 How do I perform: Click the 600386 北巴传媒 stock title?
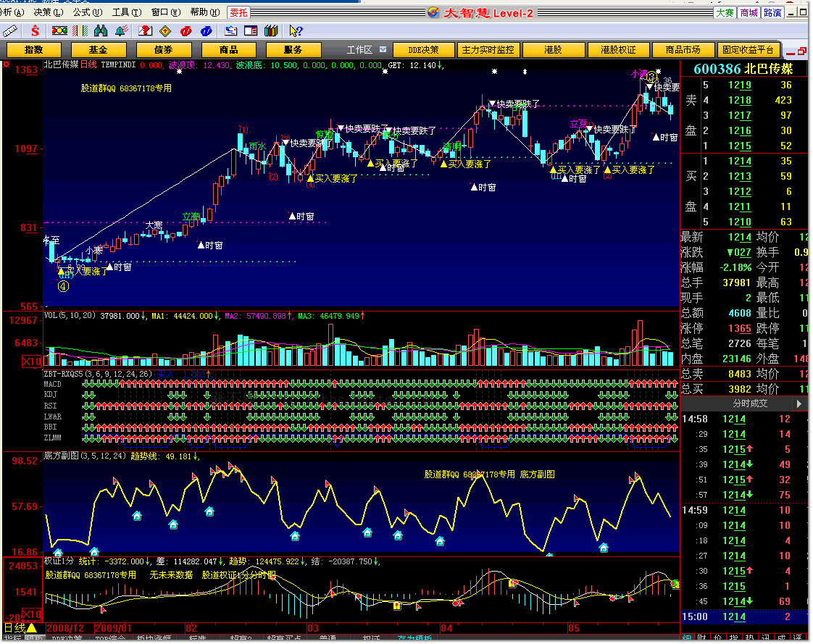[743, 69]
